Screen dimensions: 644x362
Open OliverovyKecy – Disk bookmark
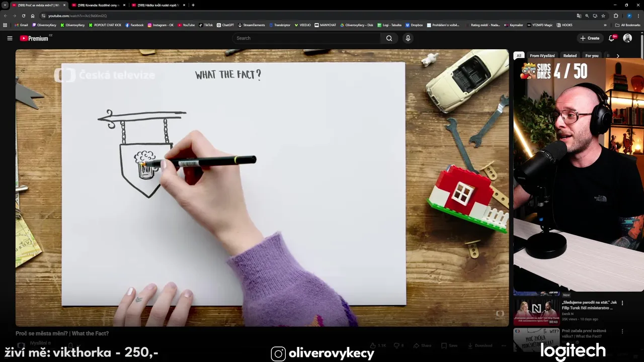(x=357, y=25)
